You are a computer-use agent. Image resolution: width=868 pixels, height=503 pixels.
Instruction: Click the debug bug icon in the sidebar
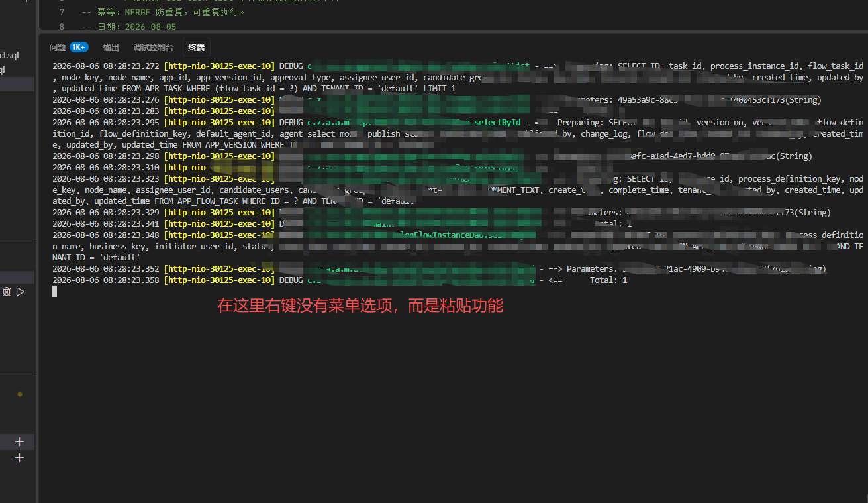(x=6, y=292)
